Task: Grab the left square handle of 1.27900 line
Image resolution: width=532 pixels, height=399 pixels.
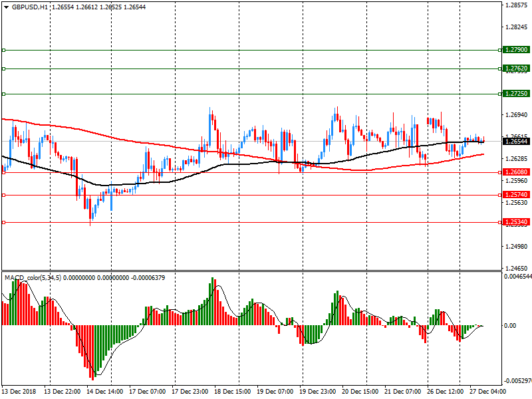Action: pyautogui.click(x=3, y=50)
